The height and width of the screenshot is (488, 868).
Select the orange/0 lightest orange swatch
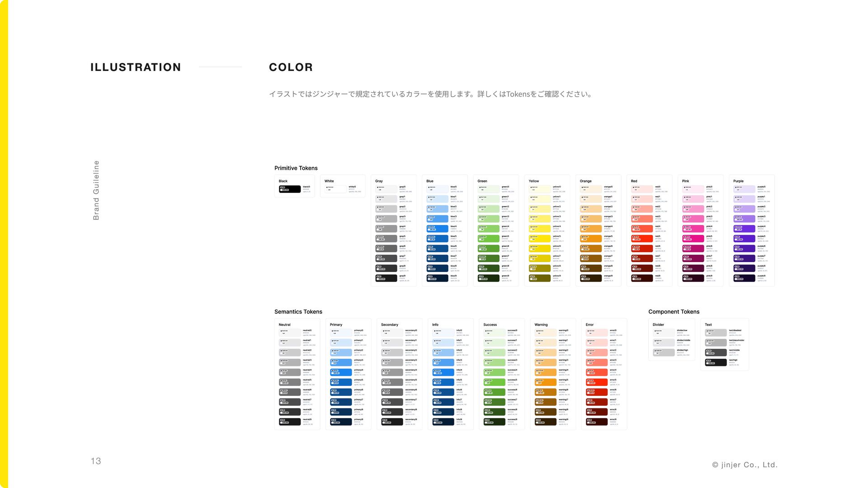click(x=591, y=189)
